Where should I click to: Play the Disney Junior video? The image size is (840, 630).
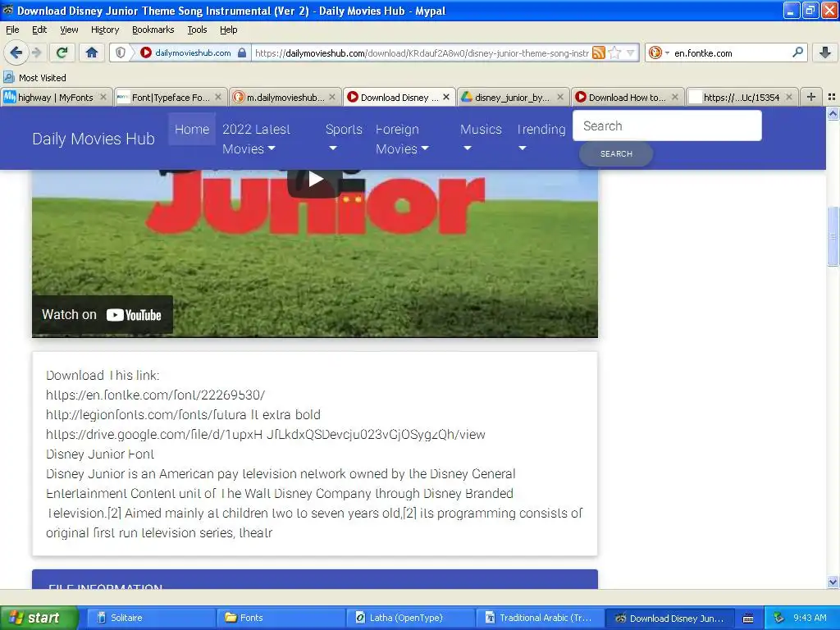tap(316, 180)
